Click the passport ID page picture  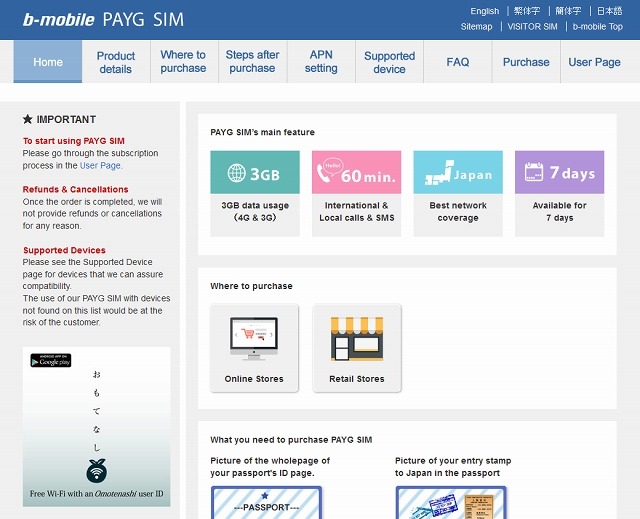267,502
